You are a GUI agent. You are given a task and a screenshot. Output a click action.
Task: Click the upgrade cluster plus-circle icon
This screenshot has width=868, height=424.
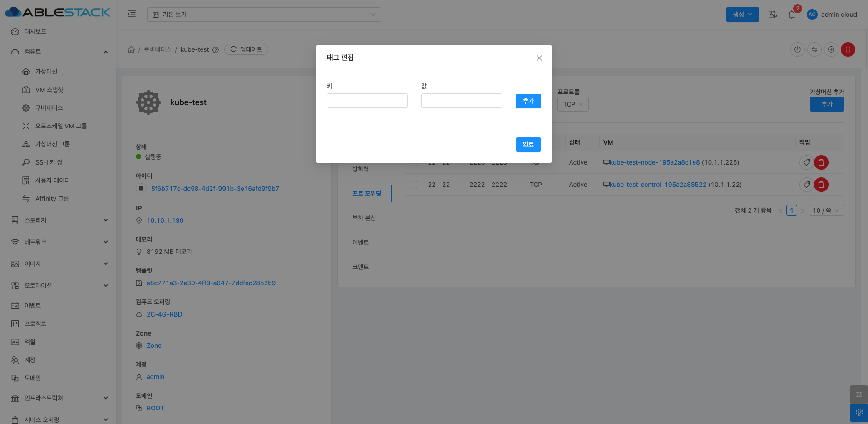coord(831,49)
